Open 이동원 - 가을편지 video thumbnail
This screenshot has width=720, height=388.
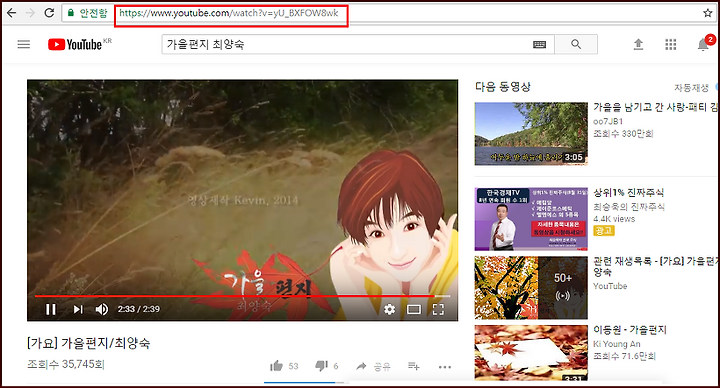point(531,353)
